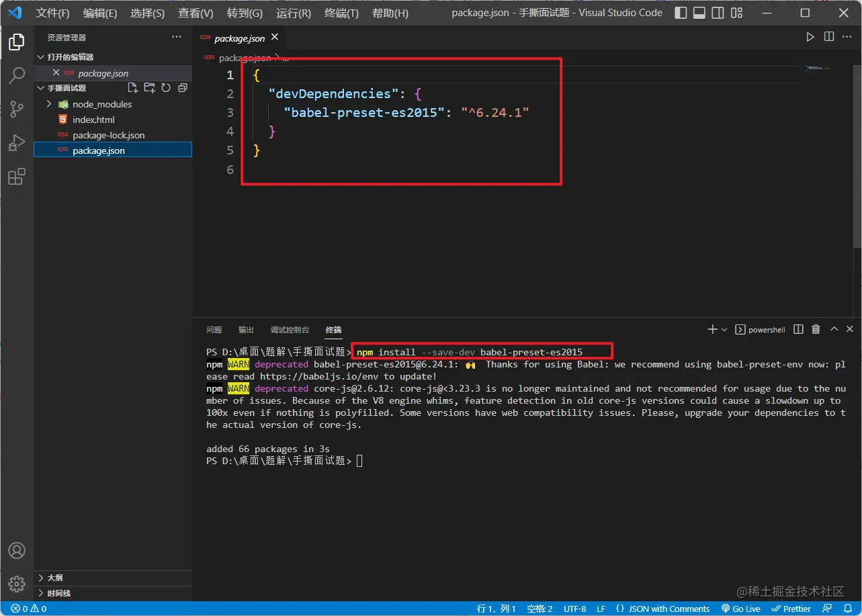Viewport: 862px width, 616px height.
Task: Split the editor to the right
Action: [829, 37]
